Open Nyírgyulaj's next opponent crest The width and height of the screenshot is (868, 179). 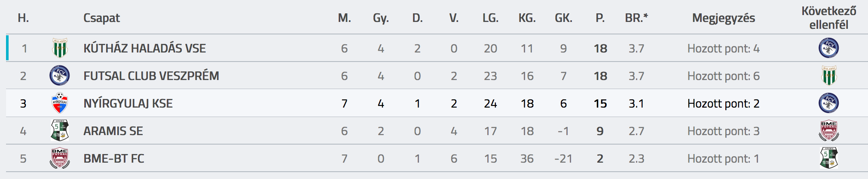(828, 103)
